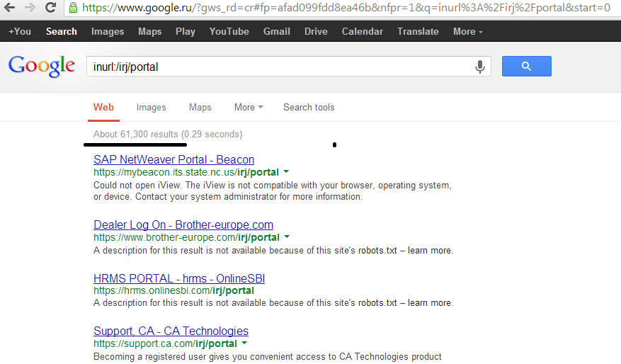This screenshot has height=364, width=621.
Task: Click the microphone voice search icon
Action: click(x=479, y=67)
